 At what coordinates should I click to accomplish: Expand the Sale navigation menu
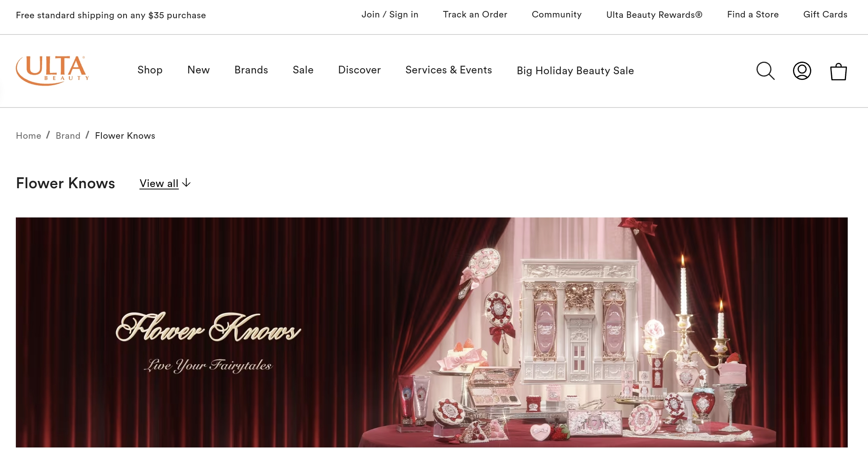[x=303, y=70]
